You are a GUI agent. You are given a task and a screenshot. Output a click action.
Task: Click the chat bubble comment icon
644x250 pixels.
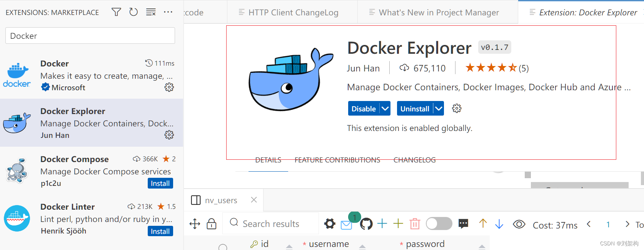coord(464,224)
